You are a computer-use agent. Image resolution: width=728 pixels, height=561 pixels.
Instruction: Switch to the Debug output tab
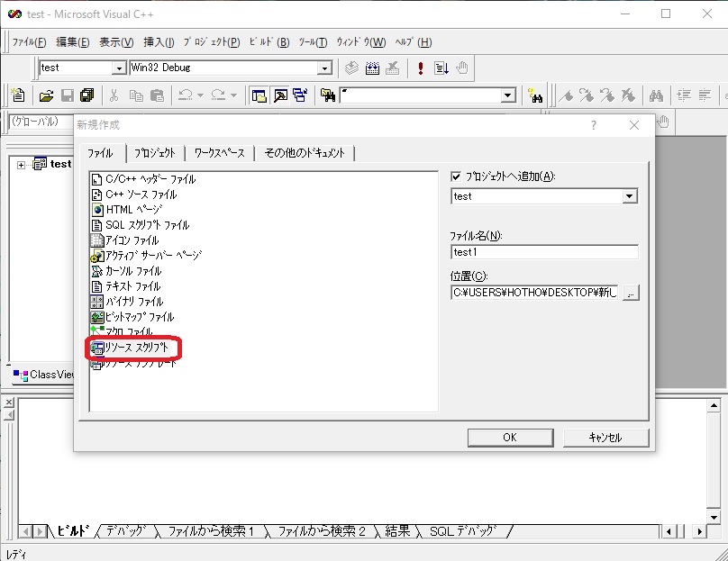125,531
